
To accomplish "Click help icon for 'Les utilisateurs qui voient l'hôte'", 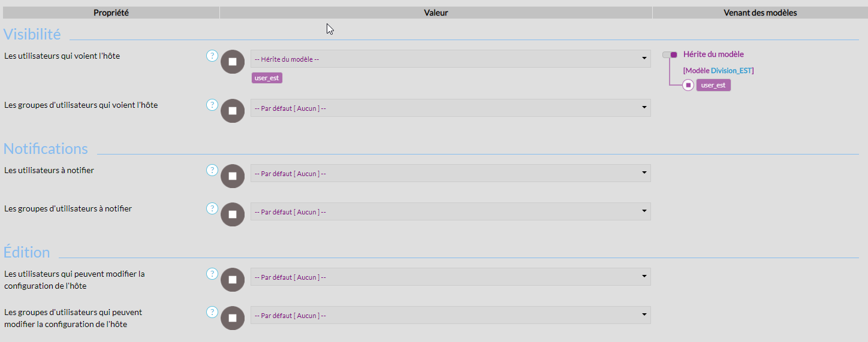I will [212, 56].
